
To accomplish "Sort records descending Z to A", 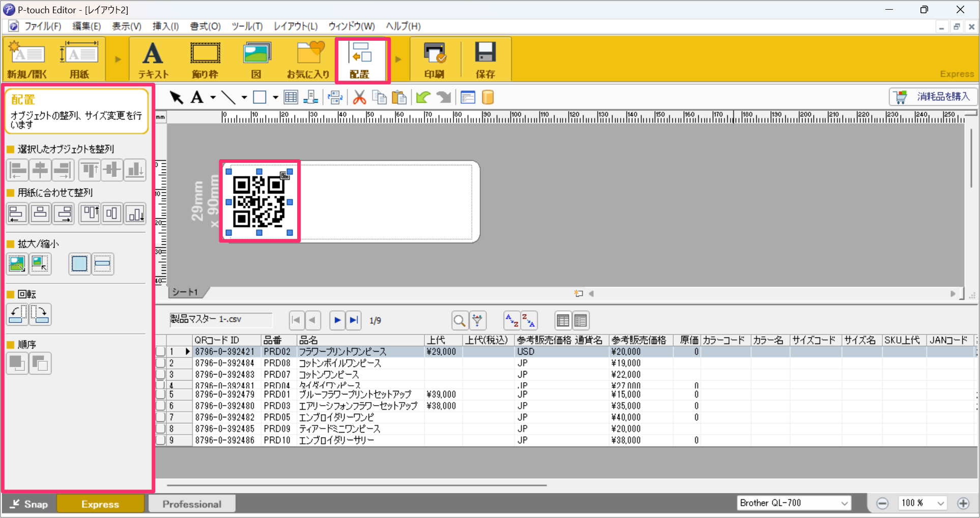I will click(529, 321).
